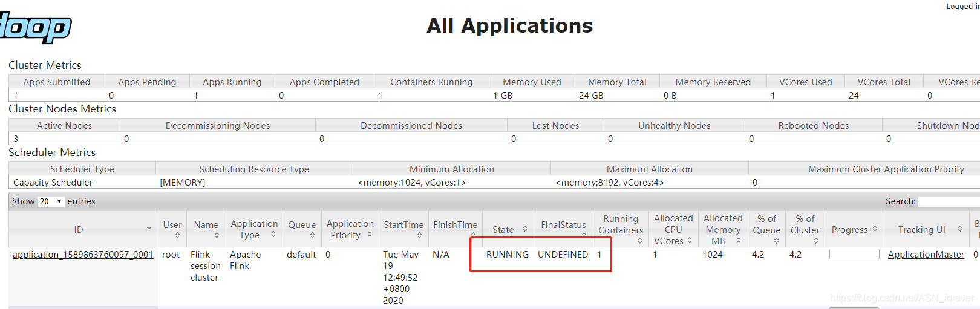The width and height of the screenshot is (980, 309).
Task: Sort by % of Queue column
Action: coord(766,229)
